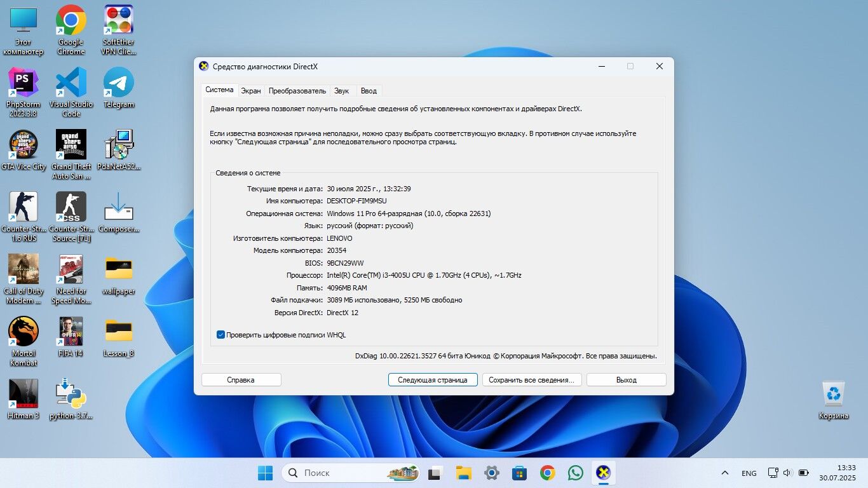The height and width of the screenshot is (488, 868).
Task: Open the Windows Start menu
Action: pyautogui.click(x=265, y=473)
